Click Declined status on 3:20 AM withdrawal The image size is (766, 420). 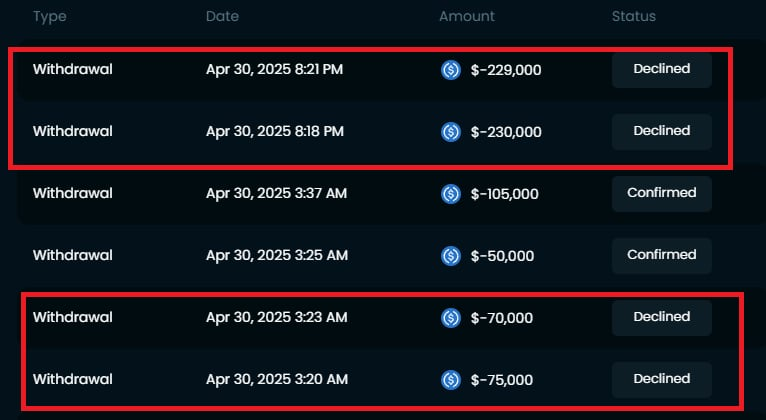point(661,379)
